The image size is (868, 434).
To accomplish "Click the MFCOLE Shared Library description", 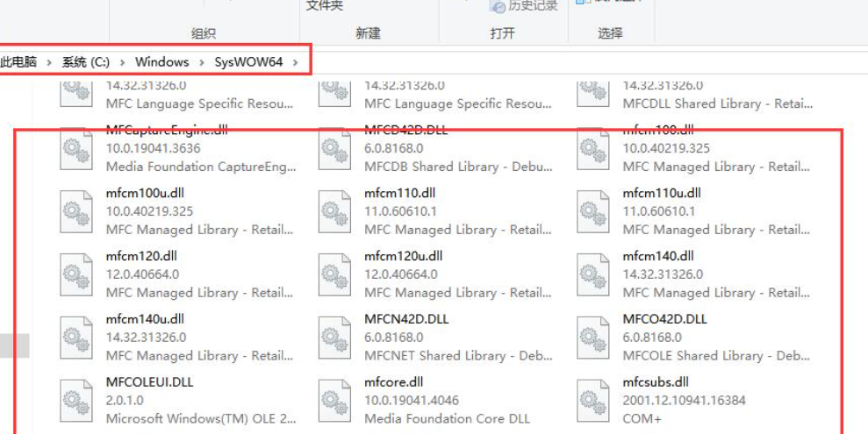I will (717, 355).
